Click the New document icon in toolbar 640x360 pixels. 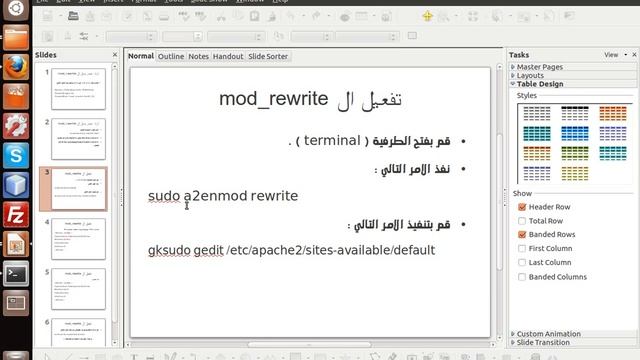click(48, 16)
